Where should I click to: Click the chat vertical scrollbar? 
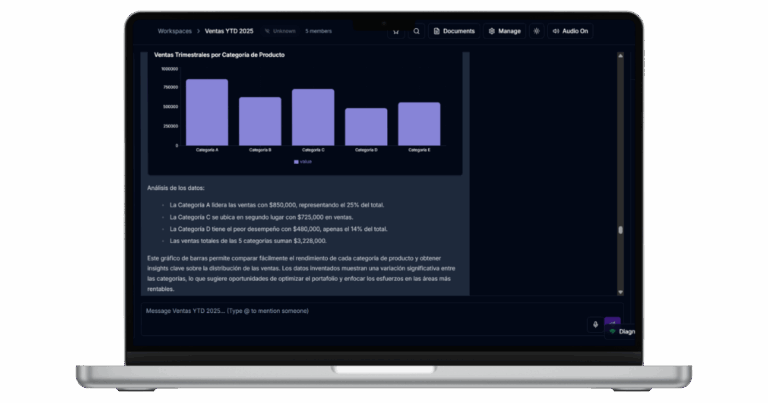click(x=620, y=229)
